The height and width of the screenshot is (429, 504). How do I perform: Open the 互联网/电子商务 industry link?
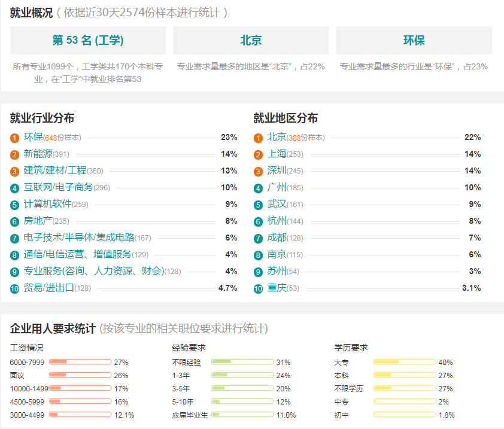pyautogui.click(x=59, y=187)
